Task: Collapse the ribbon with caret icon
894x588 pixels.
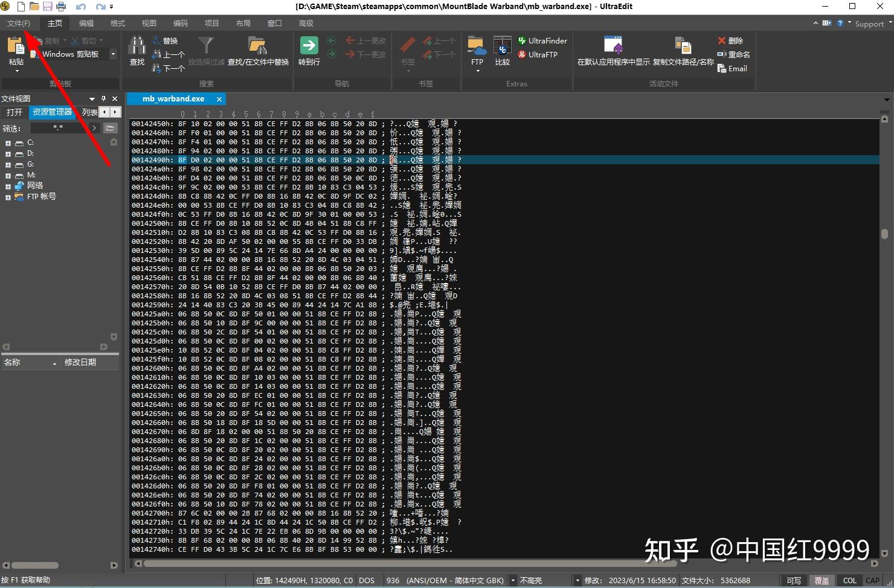Action: pyautogui.click(x=815, y=24)
